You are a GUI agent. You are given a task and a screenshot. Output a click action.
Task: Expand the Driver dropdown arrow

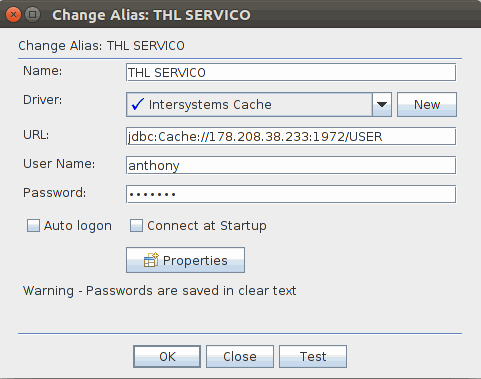(x=382, y=105)
